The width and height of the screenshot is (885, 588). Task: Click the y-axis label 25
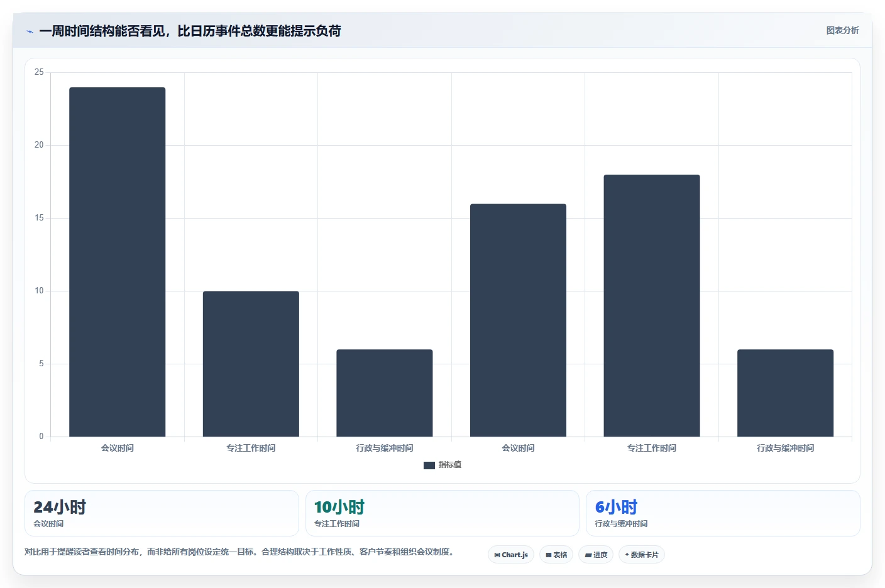[x=39, y=72]
